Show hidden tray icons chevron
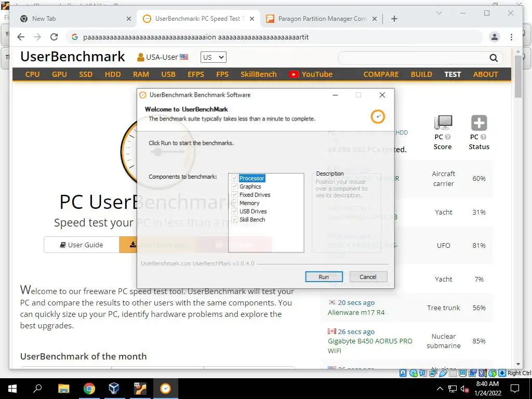 tap(440, 389)
